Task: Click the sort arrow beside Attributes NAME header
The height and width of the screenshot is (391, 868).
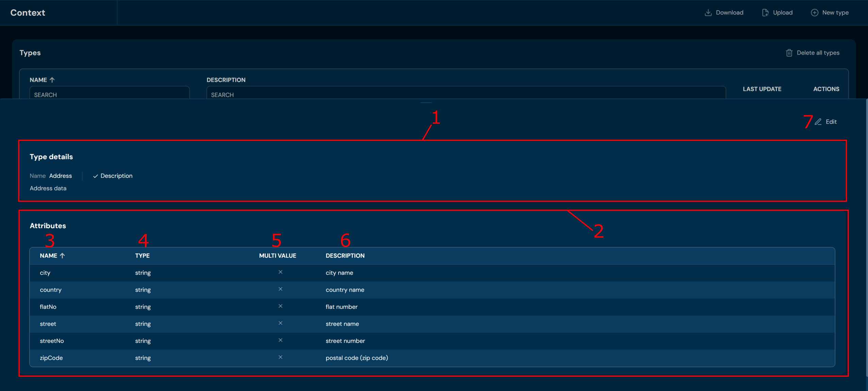Action: (x=62, y=255)
